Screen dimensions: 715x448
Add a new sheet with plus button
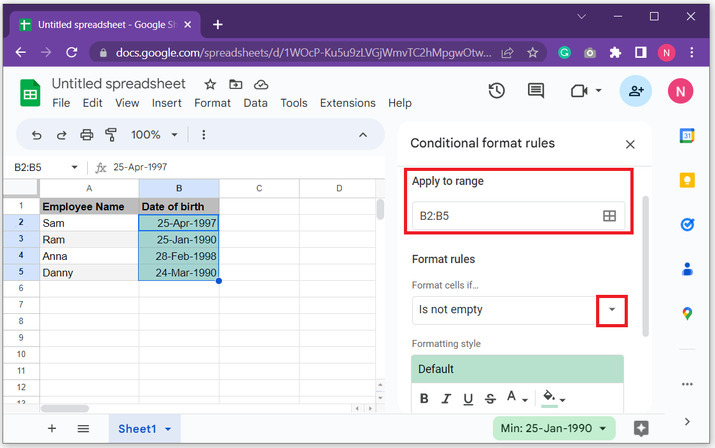tap(52, 428)
